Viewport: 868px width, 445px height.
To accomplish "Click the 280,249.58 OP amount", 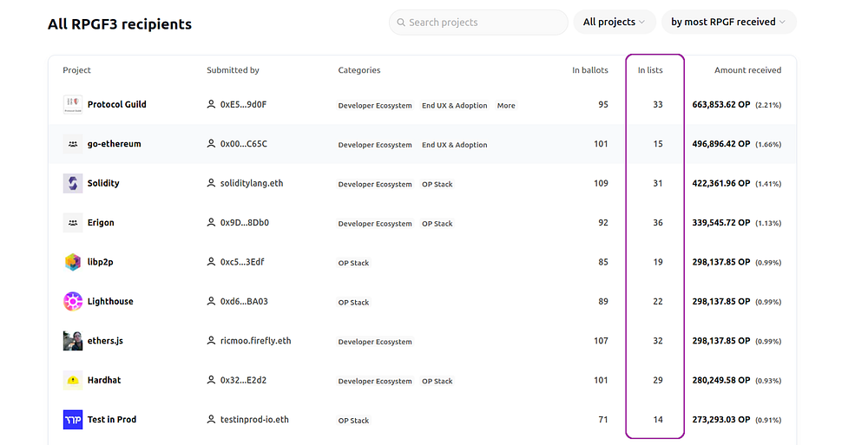I will (x=721, y=380).
